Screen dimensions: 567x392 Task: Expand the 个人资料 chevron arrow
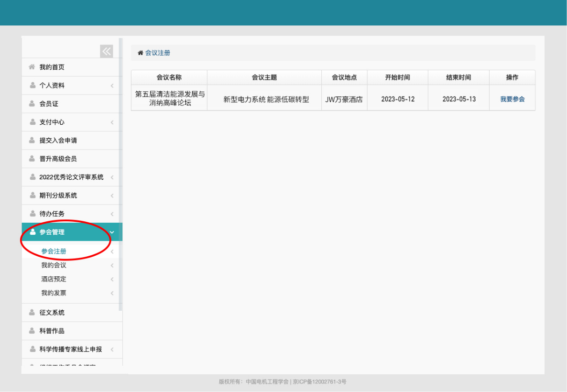(112, 86)
